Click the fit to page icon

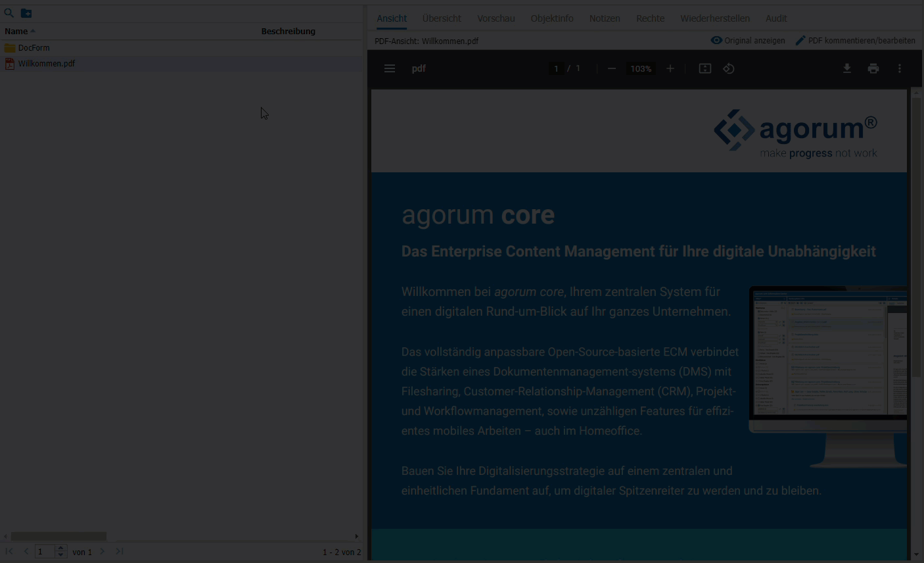point(705,68)
